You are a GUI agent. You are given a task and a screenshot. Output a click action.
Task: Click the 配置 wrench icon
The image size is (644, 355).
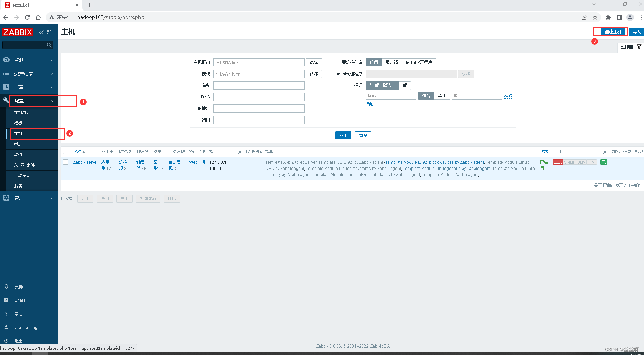(x=6, y=100)
